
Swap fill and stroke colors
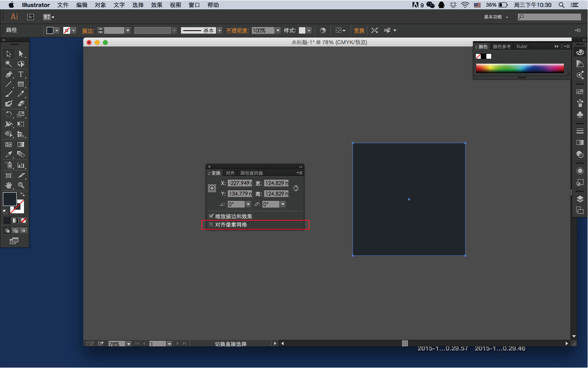23,194
